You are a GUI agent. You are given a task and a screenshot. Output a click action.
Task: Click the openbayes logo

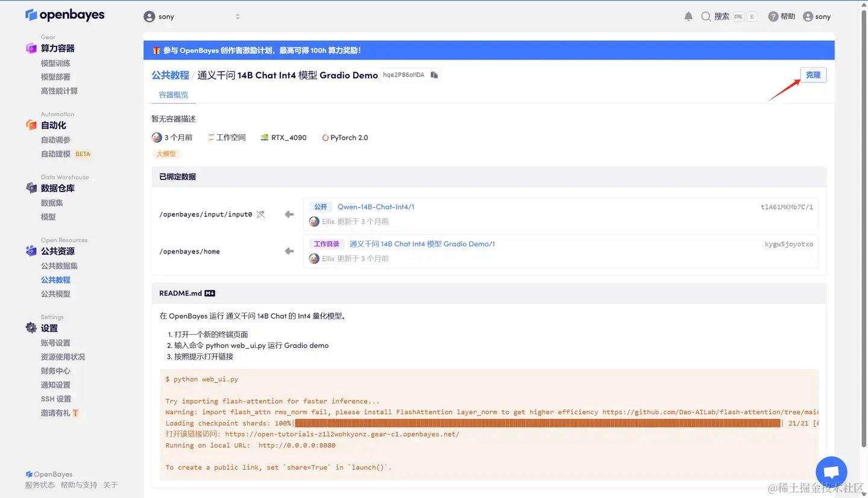[64, 15]
